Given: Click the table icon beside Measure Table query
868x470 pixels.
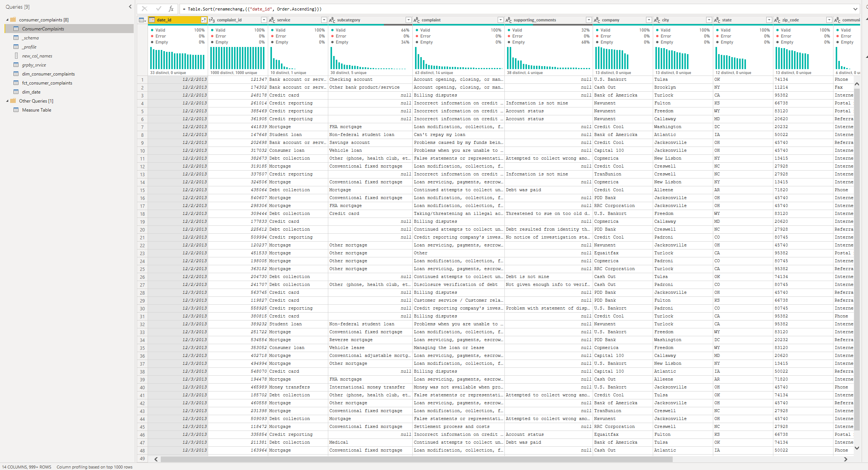Looking at the screenshot, I should coord(16,110).
